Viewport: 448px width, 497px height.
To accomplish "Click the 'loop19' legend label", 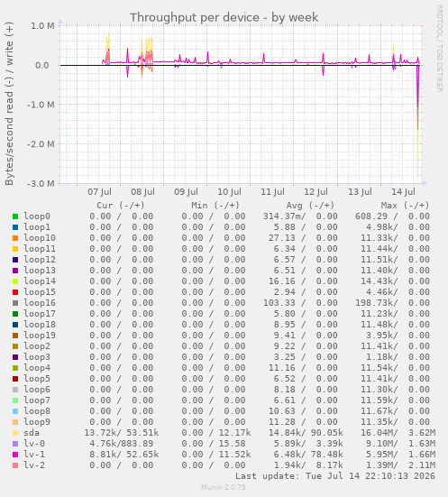I will (40, 336).
